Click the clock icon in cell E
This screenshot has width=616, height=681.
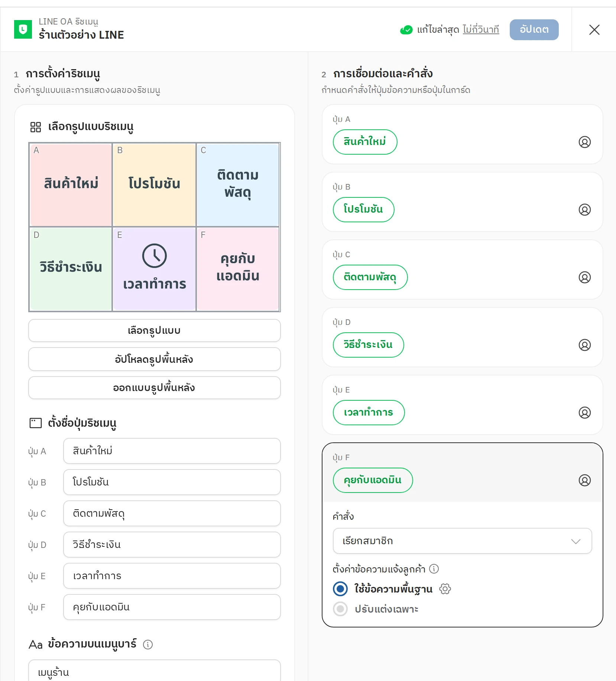pyautogui.click(x=155, y=256)
